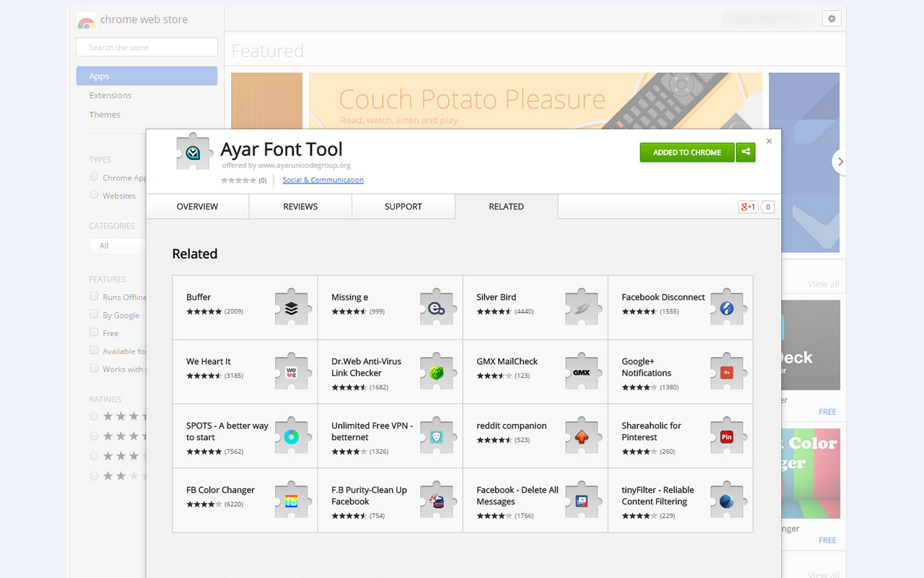Viewport: 924px width, 578px height.
Task: Click the Buffer extension icon
Action: (292, 308)
